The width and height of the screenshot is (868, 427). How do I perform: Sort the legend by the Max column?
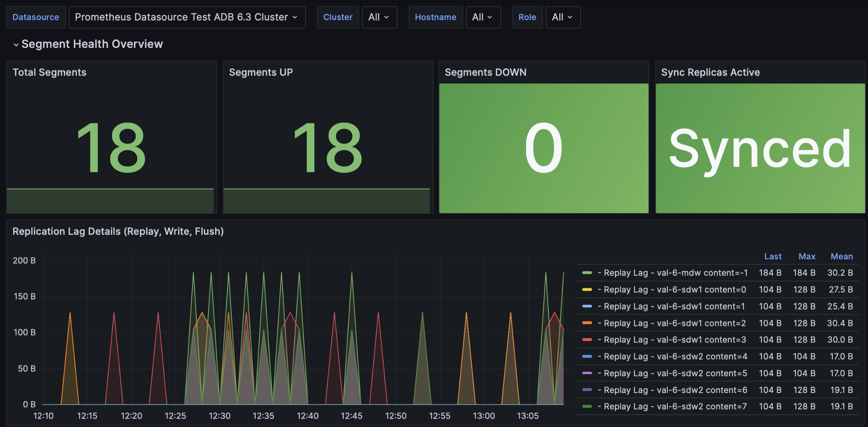point(807,256)
